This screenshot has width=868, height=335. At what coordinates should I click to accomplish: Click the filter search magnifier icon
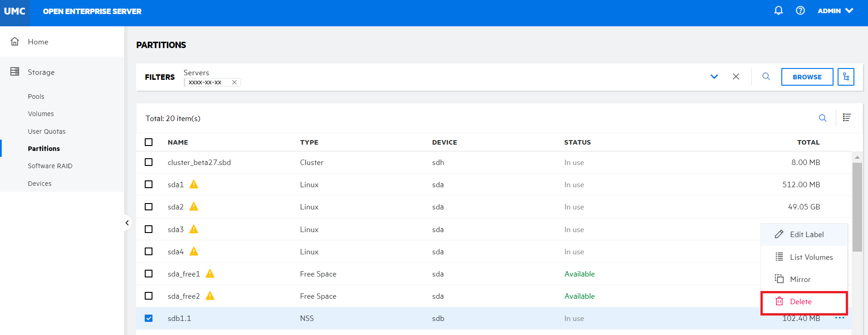(x=766, y=77)
